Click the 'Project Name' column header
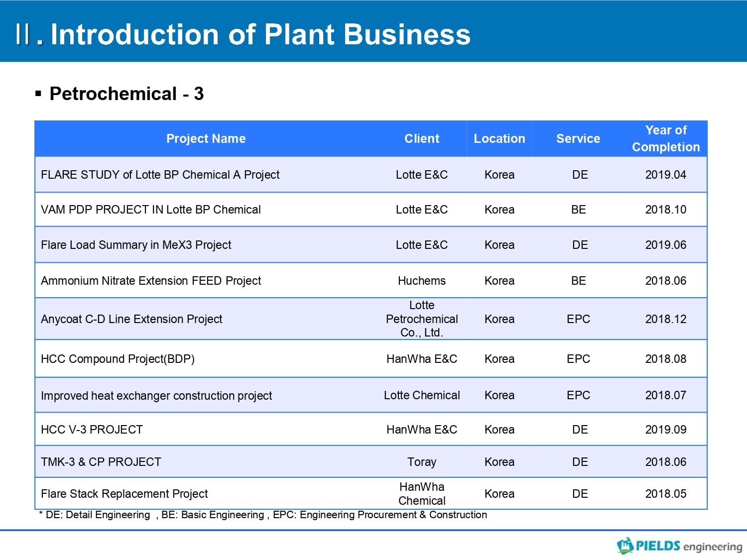 [x=206, y=138]
